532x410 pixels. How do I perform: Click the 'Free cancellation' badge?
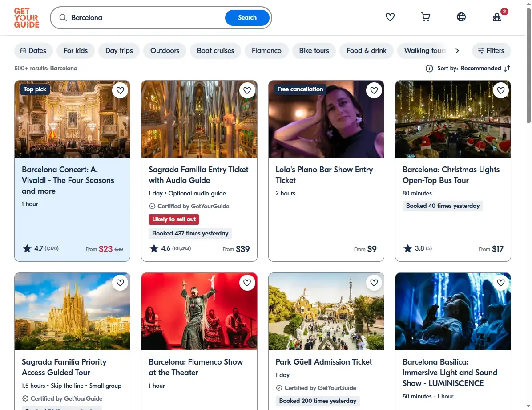click(x=300, y=89)
